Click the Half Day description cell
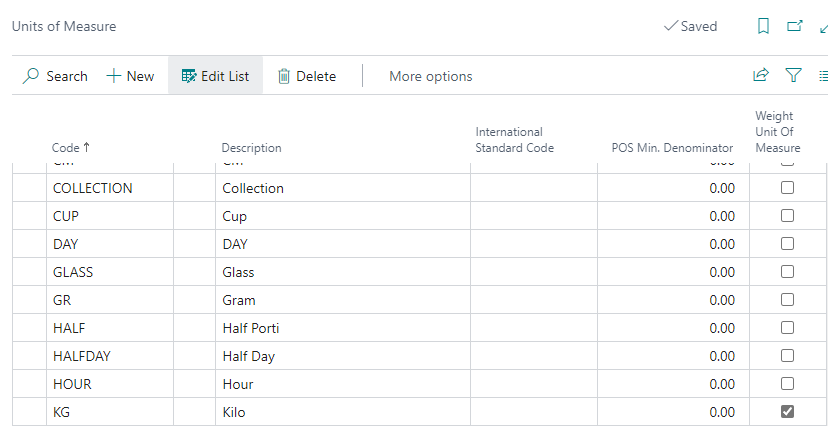Screen dimensions: 828x426 248,356
